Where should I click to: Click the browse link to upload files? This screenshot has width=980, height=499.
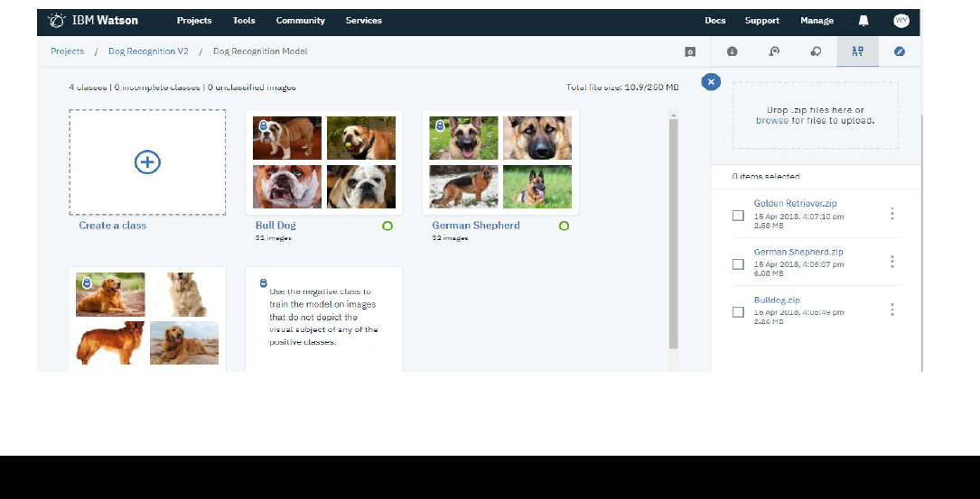click(771, 120)
